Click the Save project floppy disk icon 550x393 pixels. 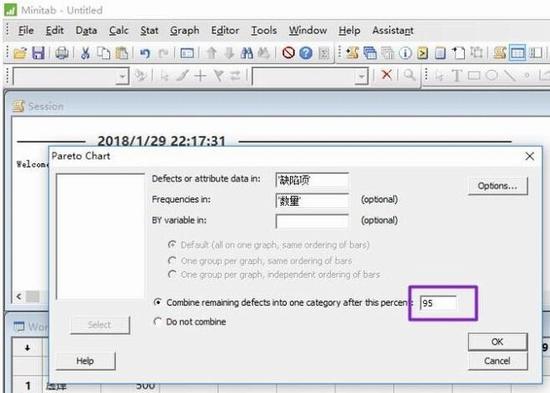click(x=38, y=53)
